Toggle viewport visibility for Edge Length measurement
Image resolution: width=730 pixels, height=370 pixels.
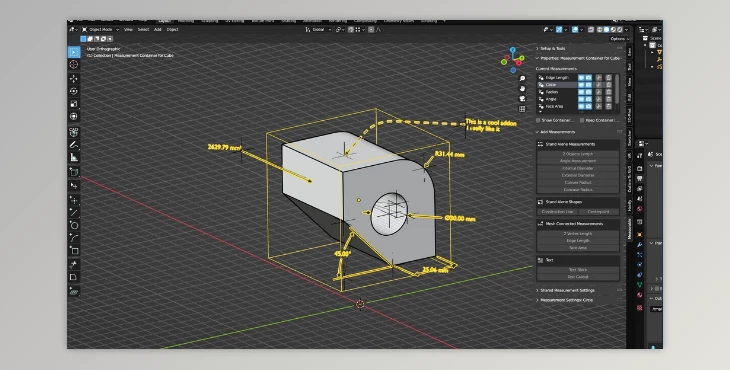pos(581,78)
